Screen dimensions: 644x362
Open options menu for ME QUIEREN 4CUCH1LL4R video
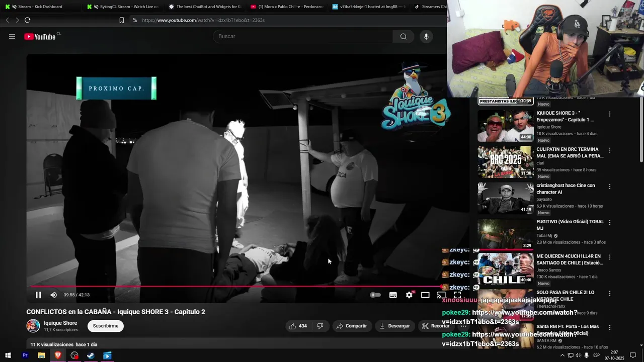click(610, 257)
